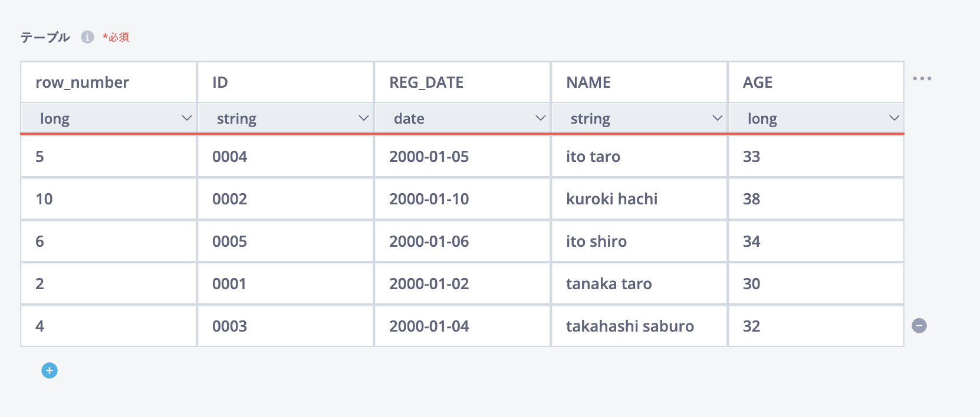Click the cell containing takahashi saburo

pos(640,326)
